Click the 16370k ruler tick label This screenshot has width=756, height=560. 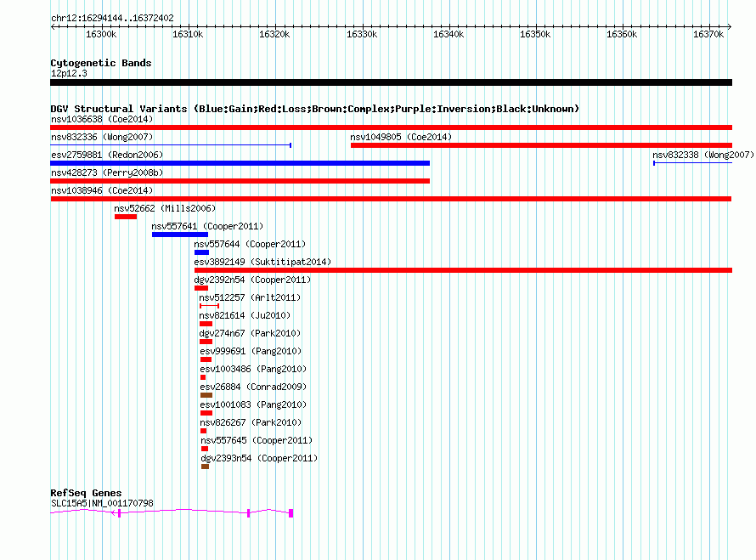(x=708, y=34)
